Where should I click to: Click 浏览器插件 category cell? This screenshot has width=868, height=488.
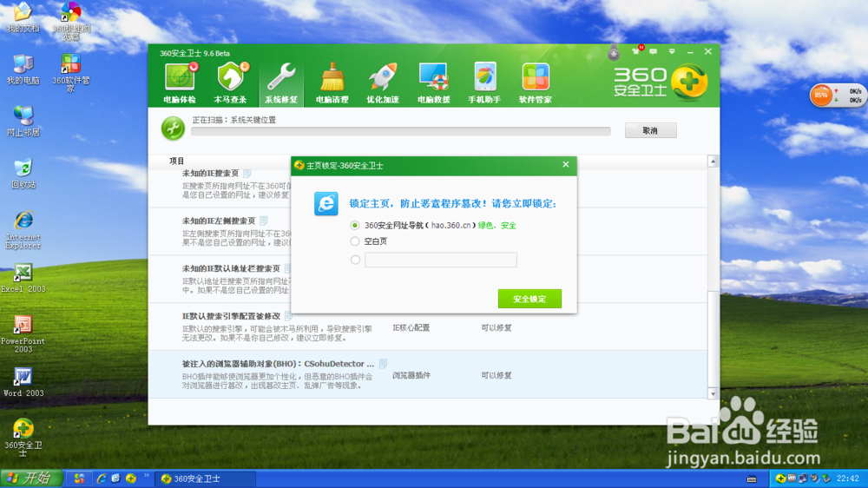coord(411,375)
